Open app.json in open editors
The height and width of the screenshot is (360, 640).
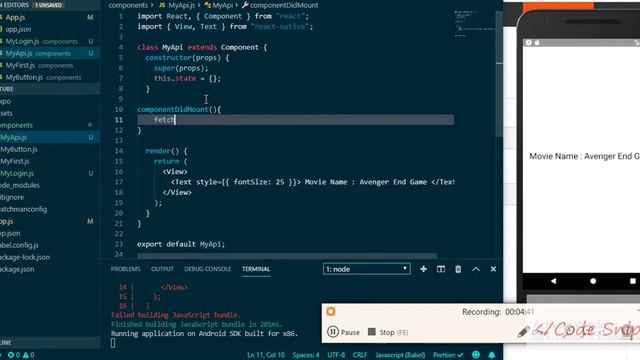point(49,29)
